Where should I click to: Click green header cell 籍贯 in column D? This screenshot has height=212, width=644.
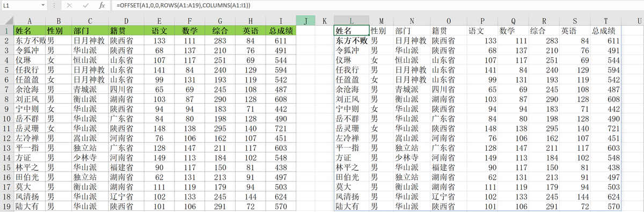126,31
